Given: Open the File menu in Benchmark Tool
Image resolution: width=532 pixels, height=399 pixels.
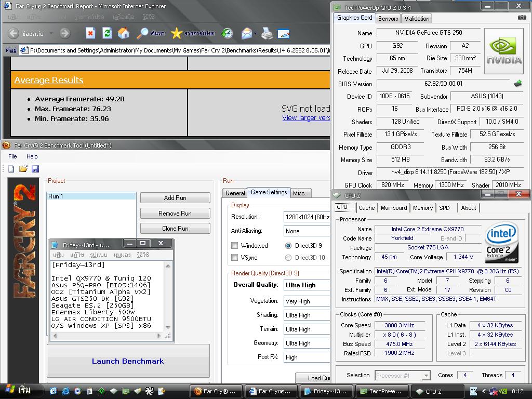Looking at the screenshot, I should 12,156.
